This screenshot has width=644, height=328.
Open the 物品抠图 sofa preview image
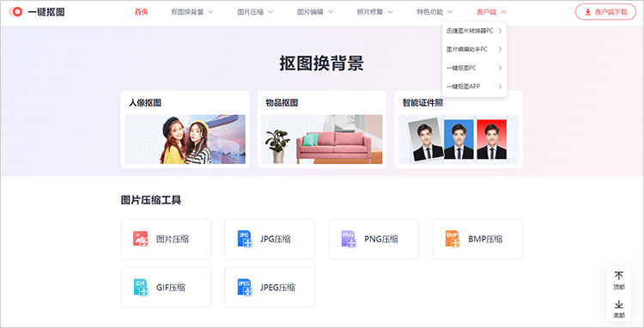point(322,139)
